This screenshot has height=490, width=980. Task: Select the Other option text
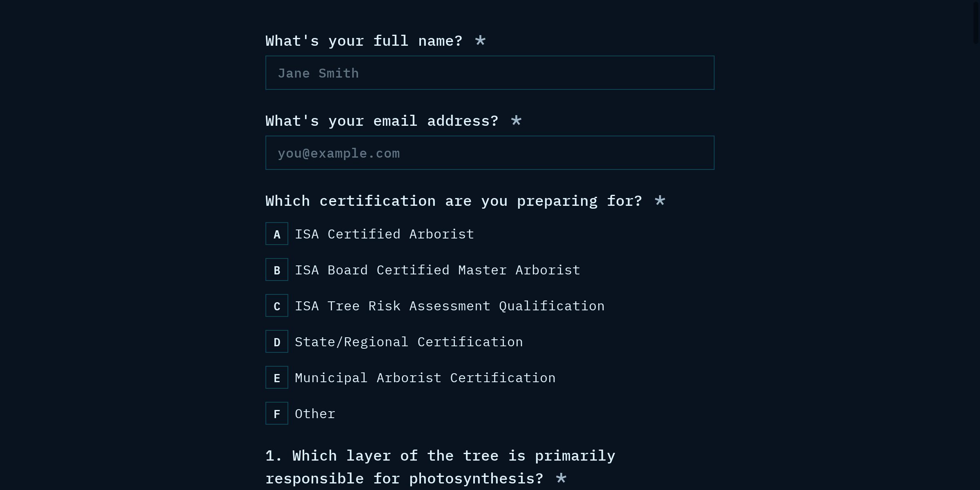tap(315, 414)
